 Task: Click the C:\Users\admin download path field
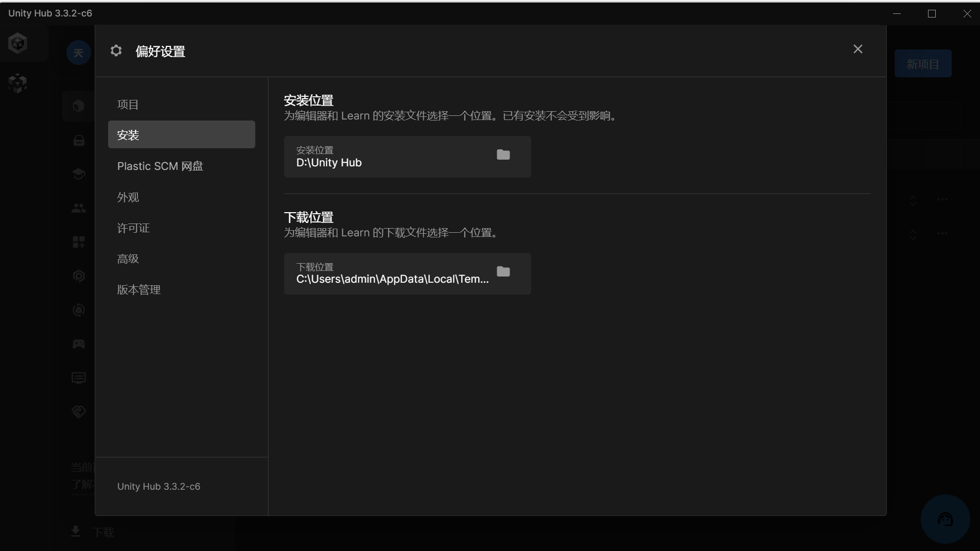pyautogui.click(x=407, y=273)
